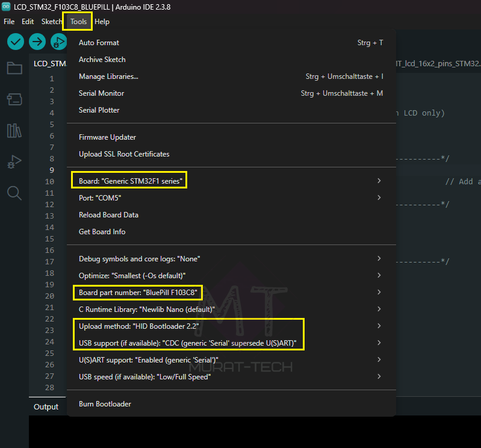The width and height of the screenshot is (481, 448).
Task: Open the Serial Plotter entry
Action: click(231, 110)
